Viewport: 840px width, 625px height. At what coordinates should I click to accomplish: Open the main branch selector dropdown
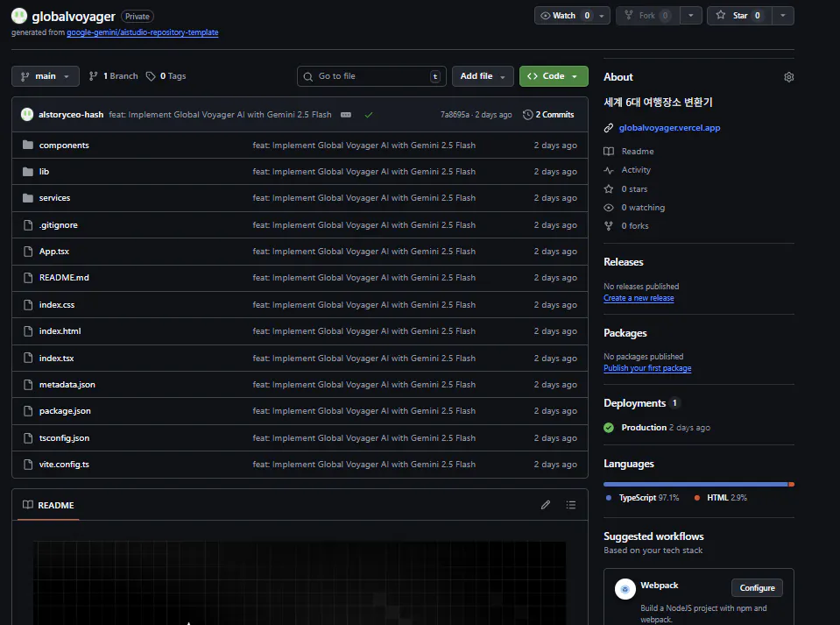point(46,76)
